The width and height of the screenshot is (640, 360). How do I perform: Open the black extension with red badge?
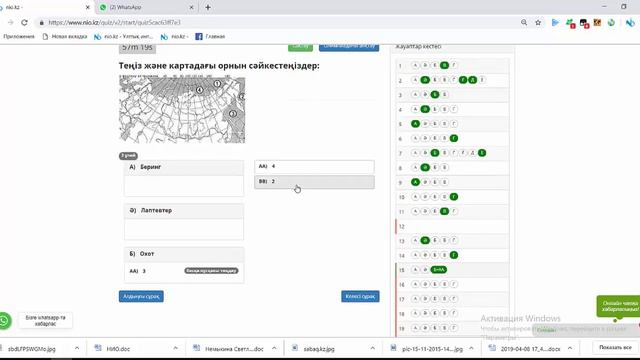[584, 23]
